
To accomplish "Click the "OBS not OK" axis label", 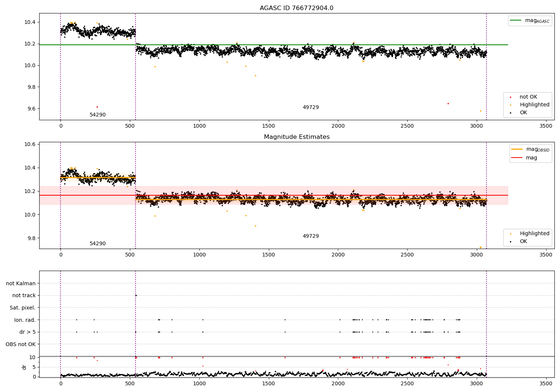I will click(x=21, y=344).
